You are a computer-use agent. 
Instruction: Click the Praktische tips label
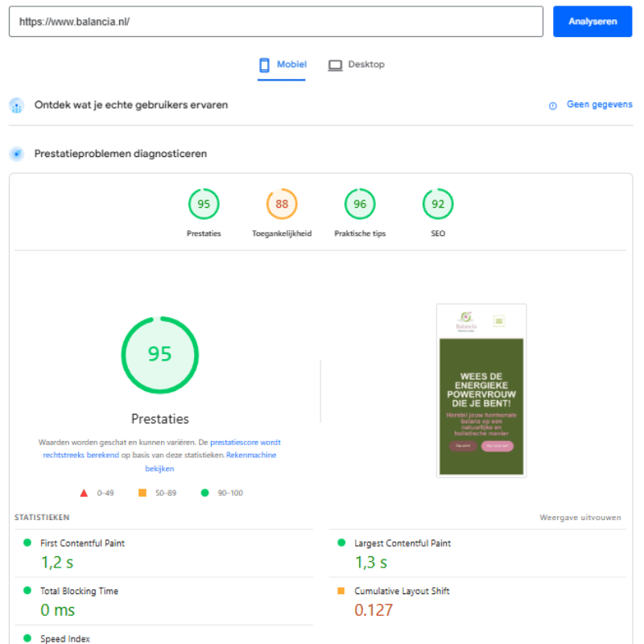[x=360, y=233]
